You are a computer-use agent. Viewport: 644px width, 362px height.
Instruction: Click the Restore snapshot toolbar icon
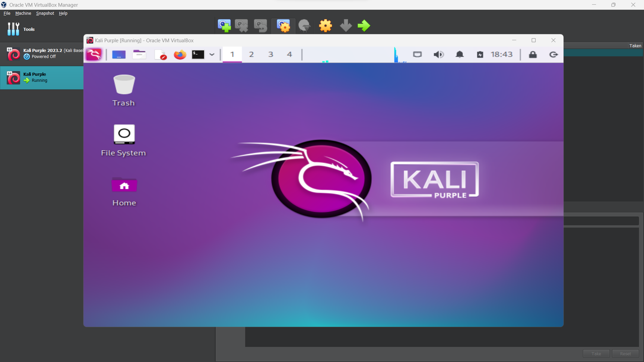(260, 26)
